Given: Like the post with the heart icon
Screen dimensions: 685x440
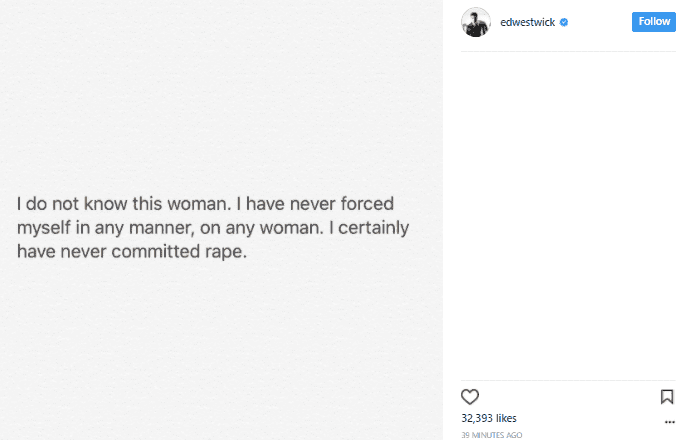Looking at the screenshot, I should [470, 396].
